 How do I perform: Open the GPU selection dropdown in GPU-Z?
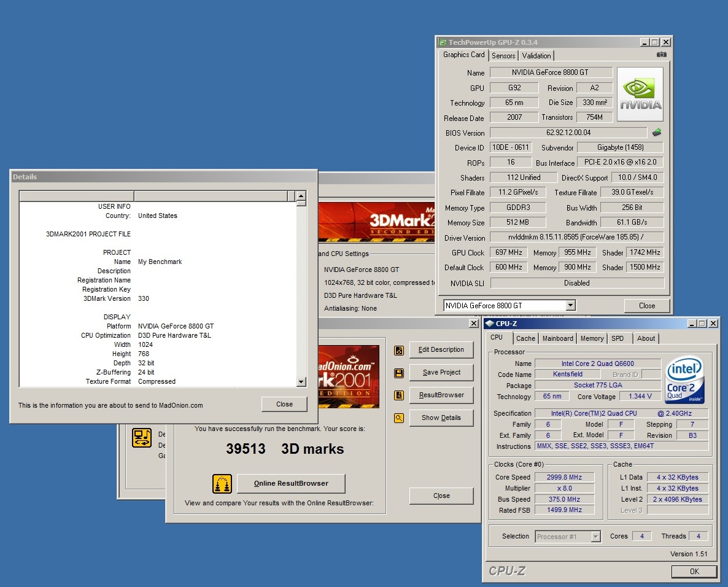(x=571, y=306)
